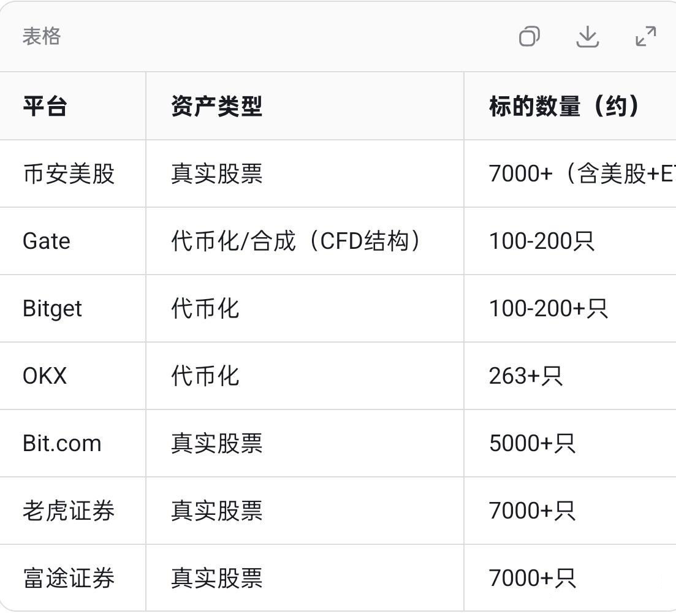Click 7000+只 in the 富途证券 row
The image size is (676, 616).
533,578
